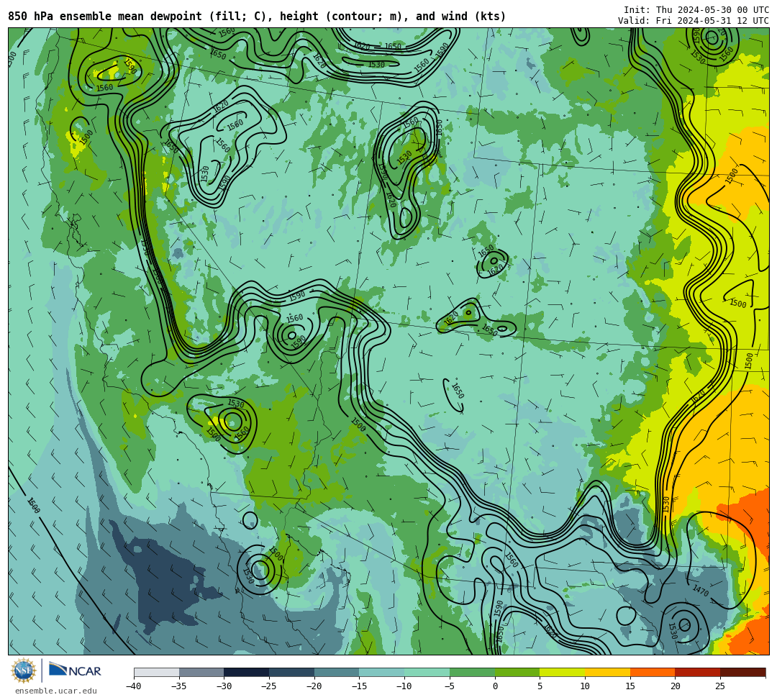Click the yellow 5 to 10 color swatch
Screen dimensions: 777x700
click(563, 672)
